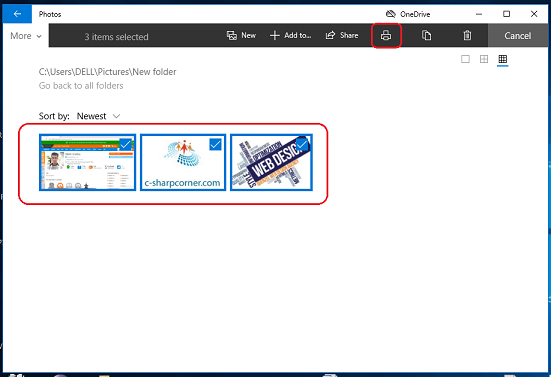Viewport: 551px width, 377px height.
Task: Click Add to... in the toolbar
Action: pos(291,35)
